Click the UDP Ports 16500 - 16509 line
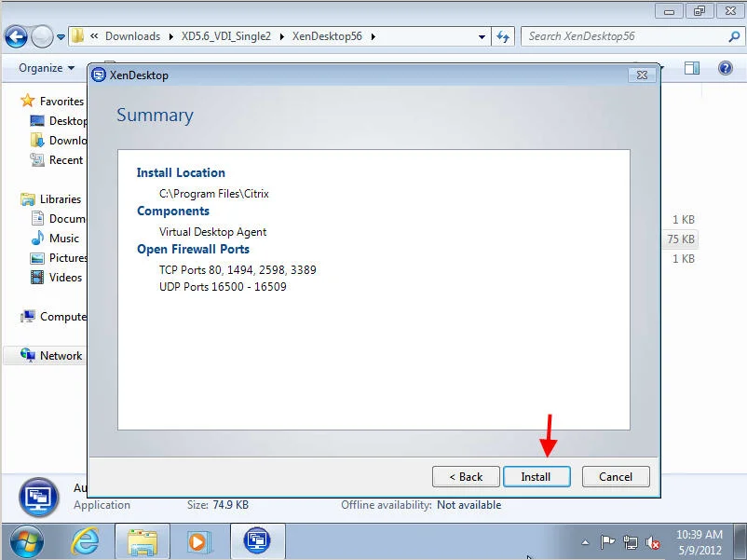Screen dimensions: 747x560 pyautogui.click(x=223, y=286)
